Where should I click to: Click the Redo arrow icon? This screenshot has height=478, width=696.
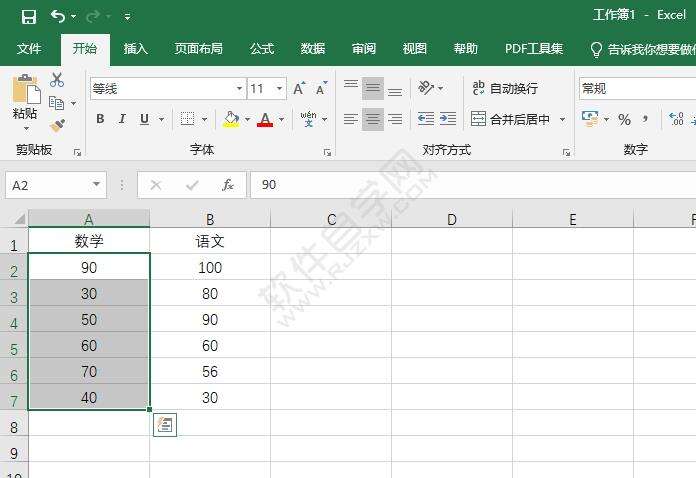[93, 17]
